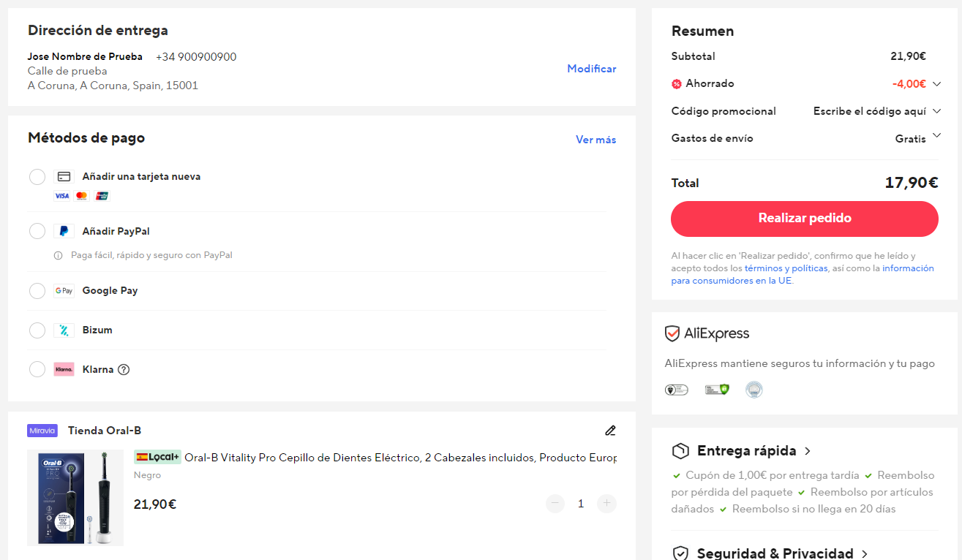Click Escribe el código aquí field
The height and width of the screenshot is (560, 962).
tap(869, 111)
